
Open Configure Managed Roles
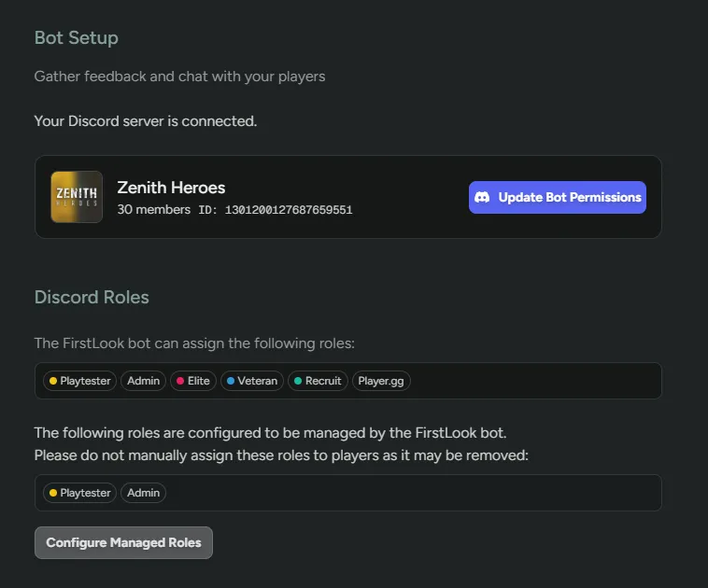(123, 542)
